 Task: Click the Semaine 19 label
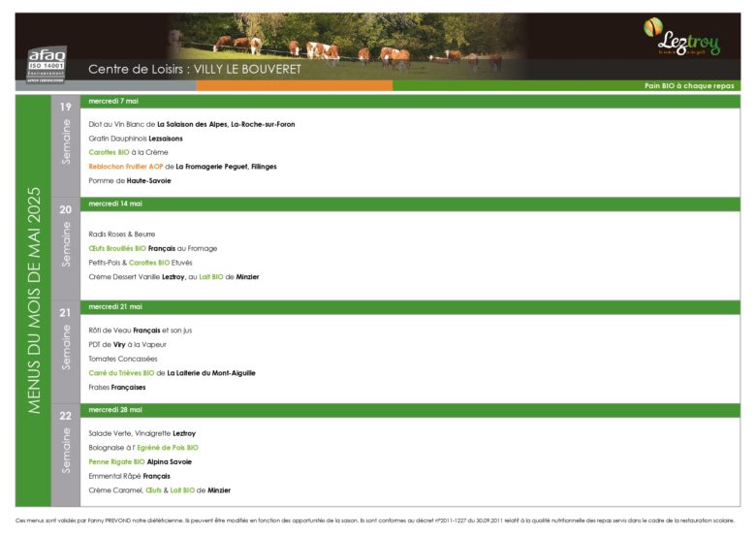coord(66,133)
